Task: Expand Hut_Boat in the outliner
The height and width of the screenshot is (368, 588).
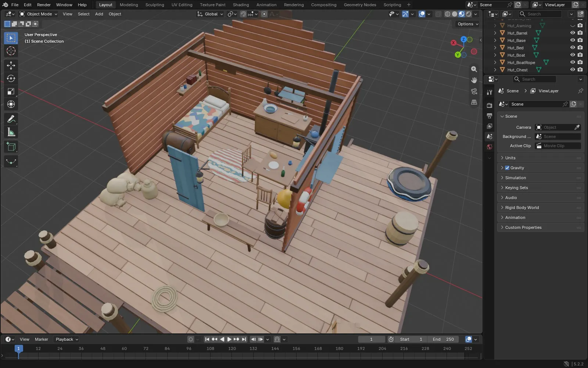Action: 495,55
